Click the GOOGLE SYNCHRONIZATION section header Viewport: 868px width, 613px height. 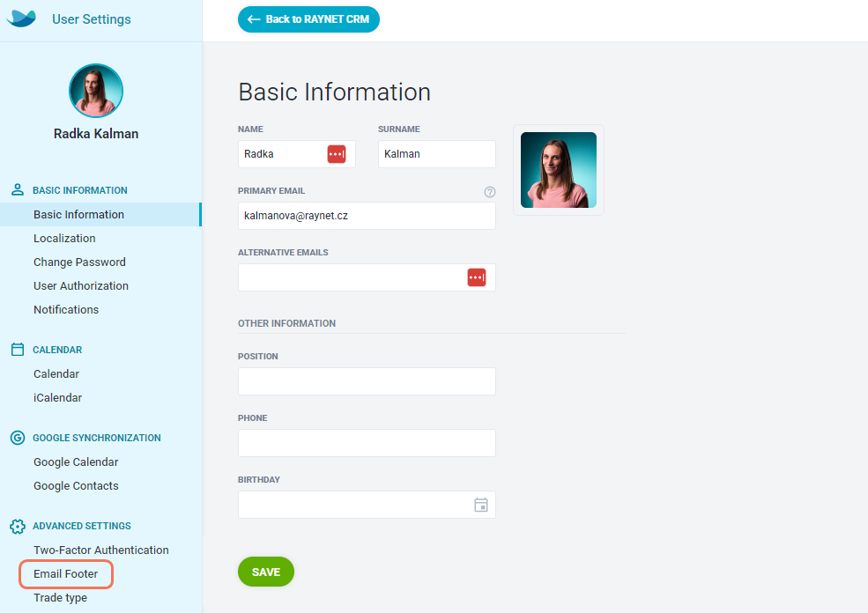click(x=97, y=438)
